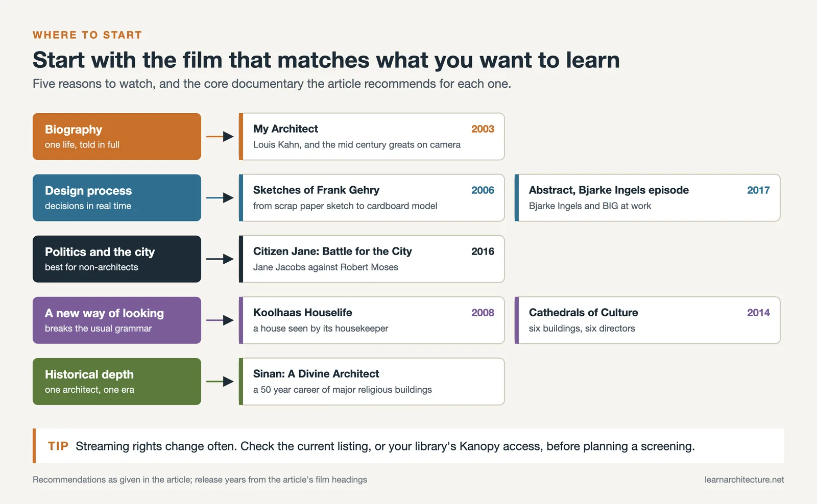Click the 'Recommendations as given in the article' footnote
817x504 pixels.
coord(200,480)
